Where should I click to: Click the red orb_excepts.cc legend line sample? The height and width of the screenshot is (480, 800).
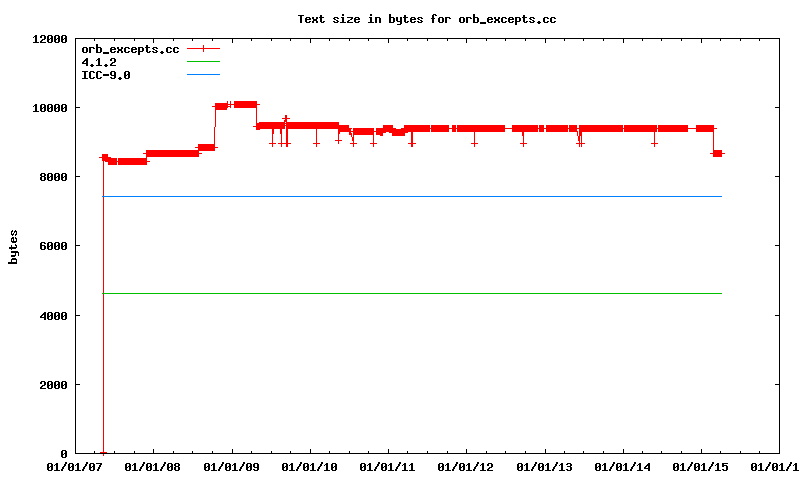click(202, 49)
